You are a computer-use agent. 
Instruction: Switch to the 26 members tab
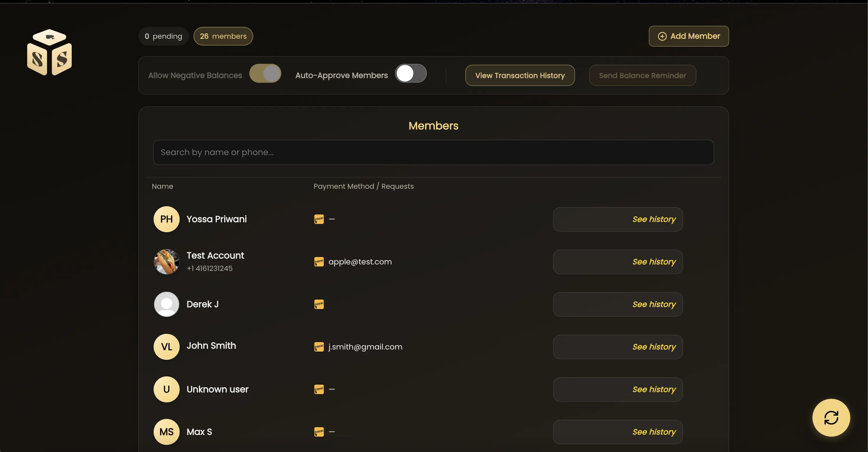coord(223,36)
